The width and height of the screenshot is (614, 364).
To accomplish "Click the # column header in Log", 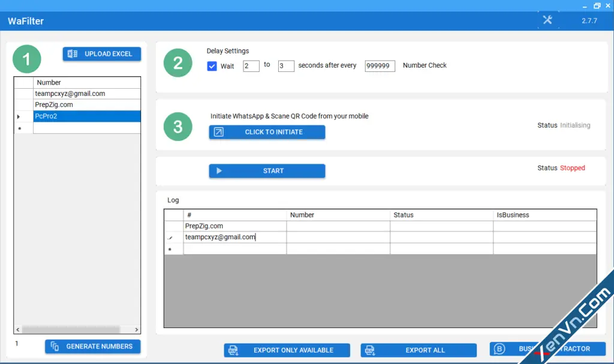I will tap(235, 215).
